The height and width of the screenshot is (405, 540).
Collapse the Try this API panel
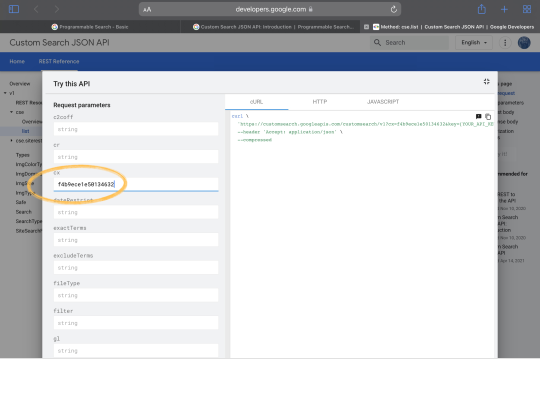(x=486, y=82)
